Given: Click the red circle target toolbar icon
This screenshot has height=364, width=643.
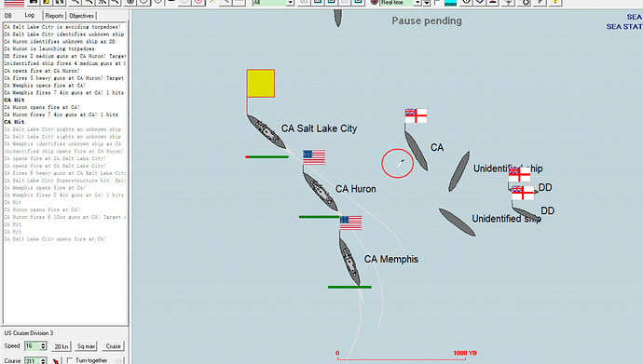Looking at the screenshot, I should (x=198, y=3).
